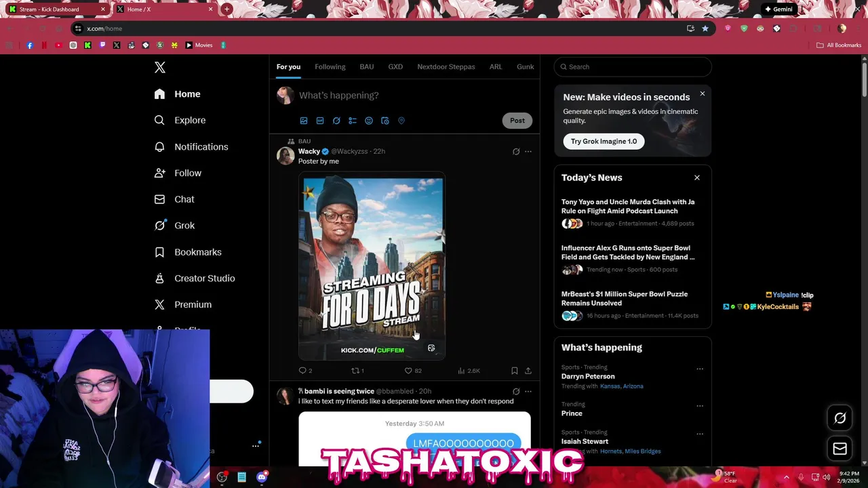Image resolution: width=868 pixels, height=488 pixels.
Task: Click Grok icon on bambi's post
Action: click(516, 392)
